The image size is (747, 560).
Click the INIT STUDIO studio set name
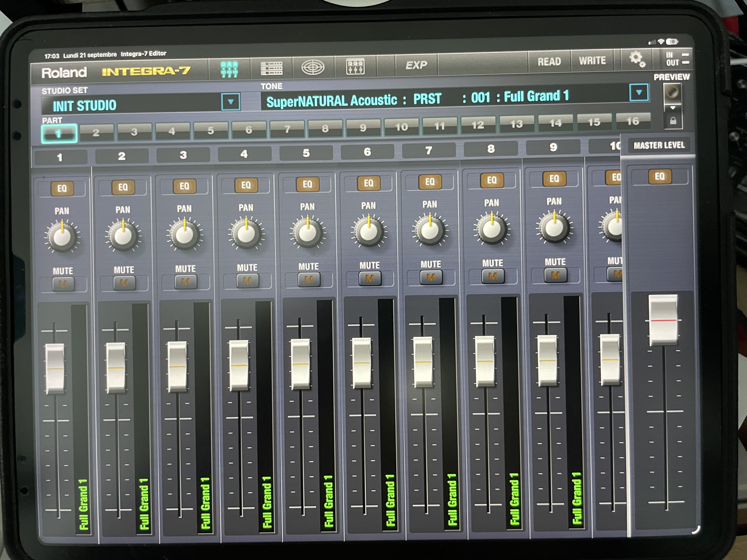(x=85, y=106)
